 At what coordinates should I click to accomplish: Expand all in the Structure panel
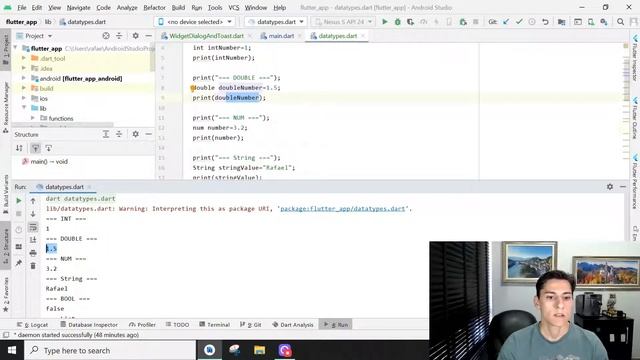click(x=106, y=134)
